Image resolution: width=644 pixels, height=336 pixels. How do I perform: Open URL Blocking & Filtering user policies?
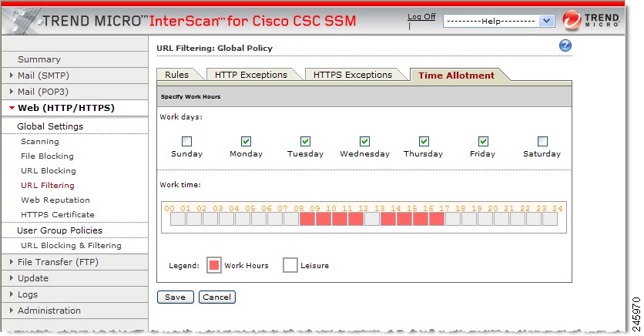pyautogui.click(x=71, y=245)
